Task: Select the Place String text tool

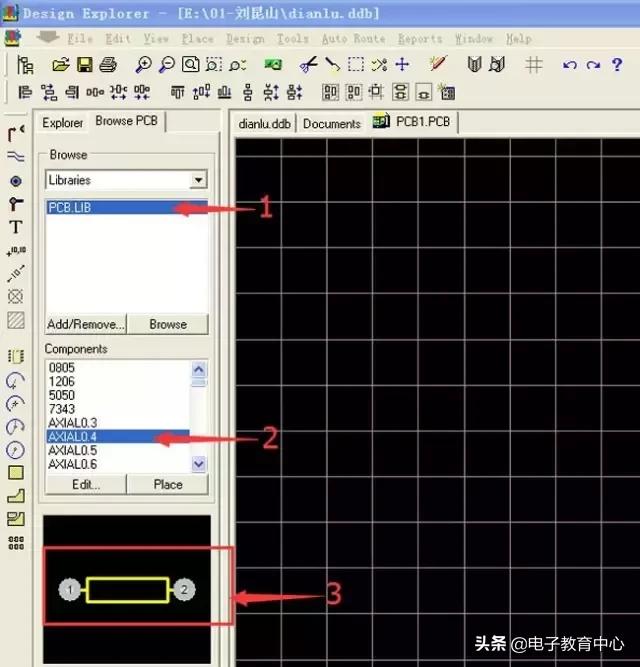Action: coord(15,227)
